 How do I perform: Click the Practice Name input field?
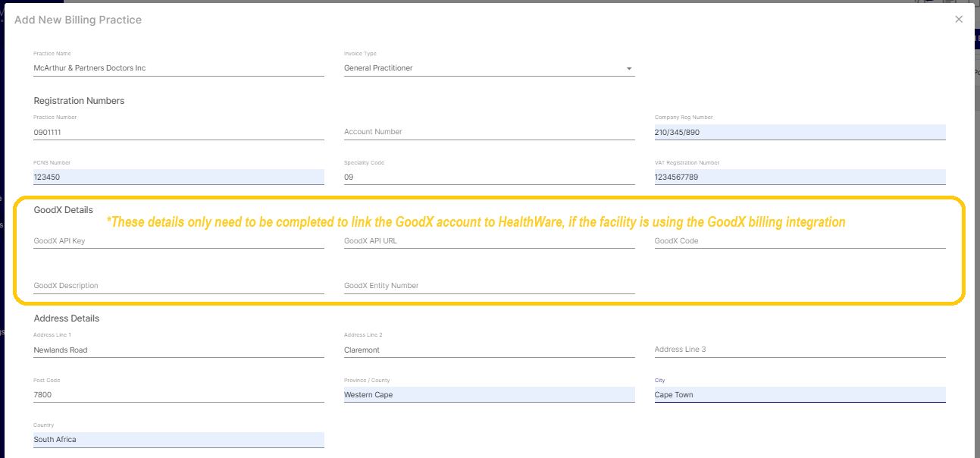click(x=178, y=68)
